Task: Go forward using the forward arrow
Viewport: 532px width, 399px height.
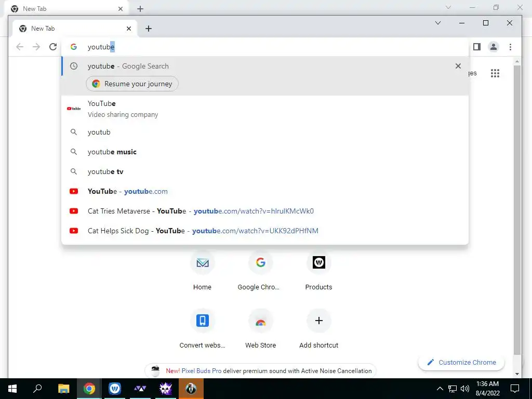Action: click(x=36, y=47)
